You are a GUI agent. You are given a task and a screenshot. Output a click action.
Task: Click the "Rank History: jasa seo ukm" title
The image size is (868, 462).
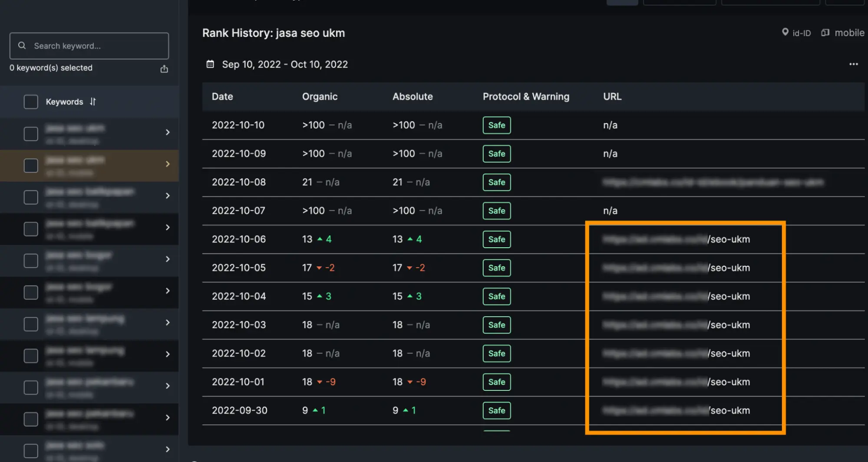pos(274,33)
